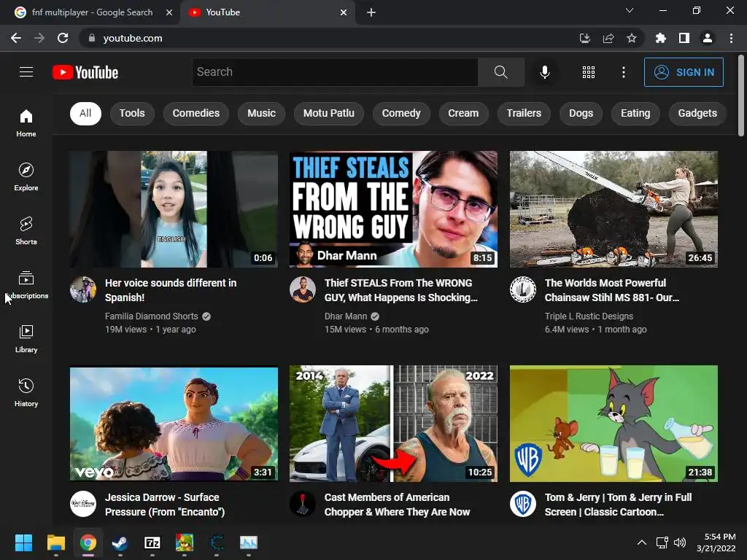This screenshot has height=560, width=747.
Task: Play the chainsaw video thumbnail
Action: (614, 209)
